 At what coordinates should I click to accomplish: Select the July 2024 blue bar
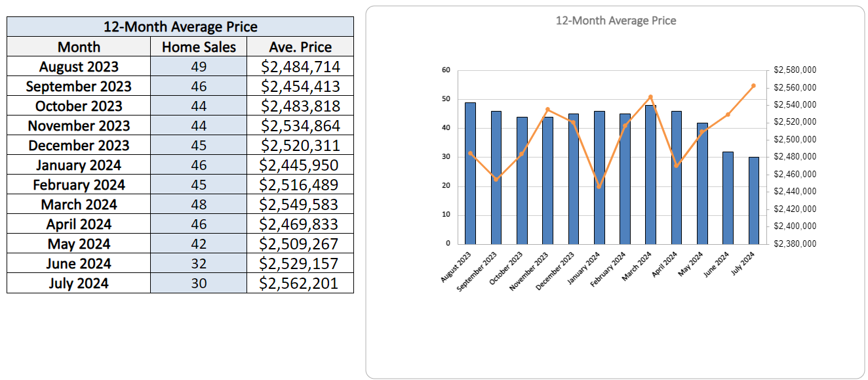(x=753, y=200)
